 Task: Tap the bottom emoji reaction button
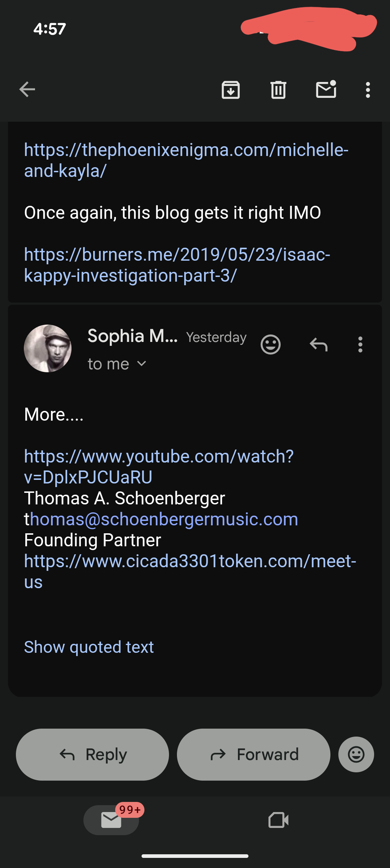coord(356,754)
